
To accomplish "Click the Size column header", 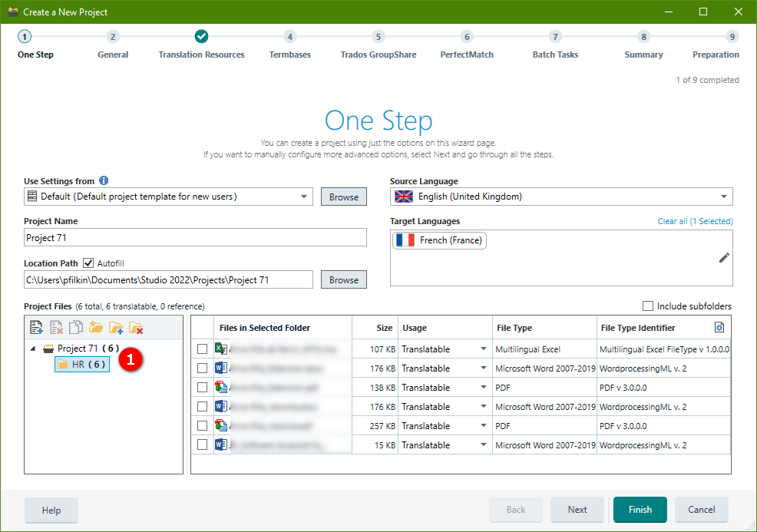I will 375,328.
